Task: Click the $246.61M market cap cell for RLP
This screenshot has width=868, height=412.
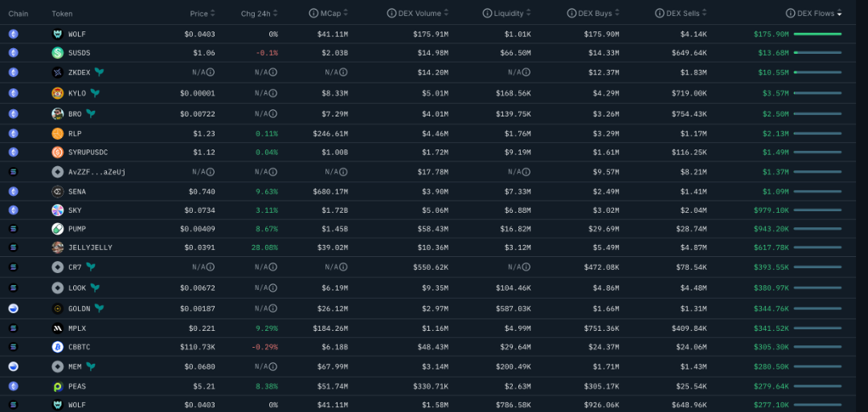Action: (x=330, y=133)
